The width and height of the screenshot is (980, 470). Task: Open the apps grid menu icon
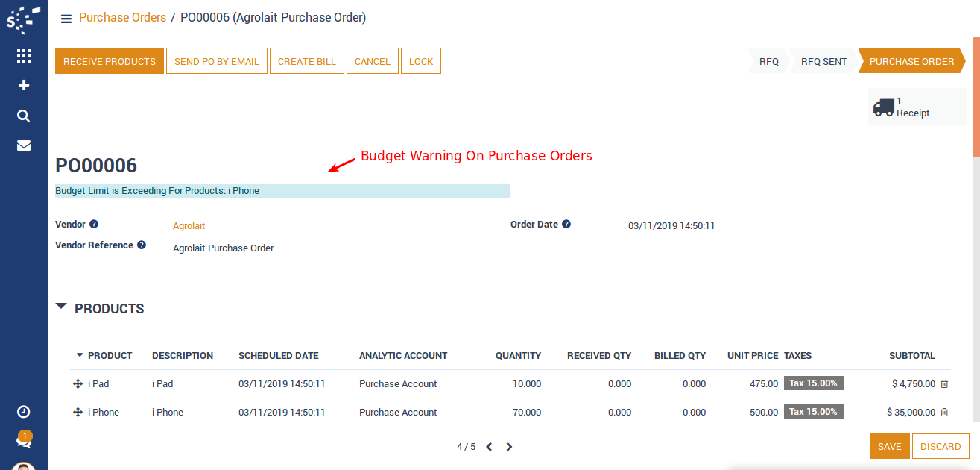point(23,56)
